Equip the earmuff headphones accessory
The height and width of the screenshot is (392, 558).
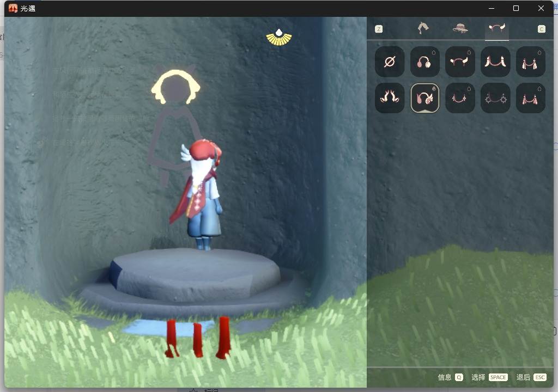click(x=424, y=62)
